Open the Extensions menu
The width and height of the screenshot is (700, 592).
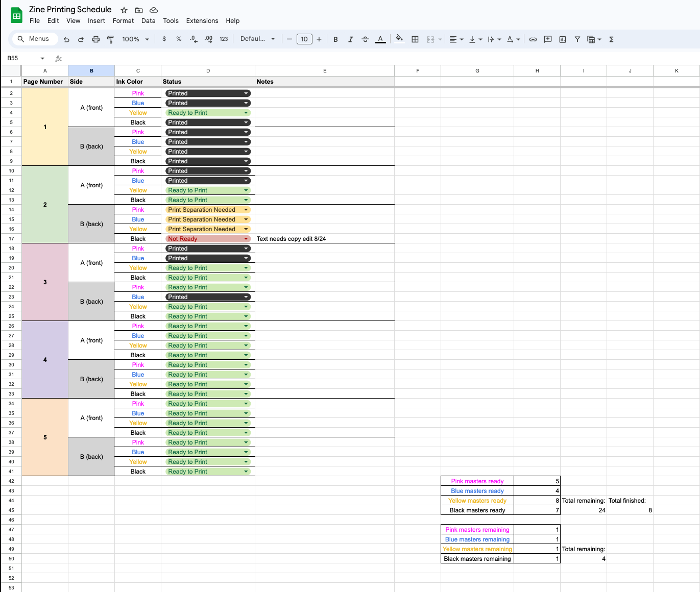pos(202,21)
